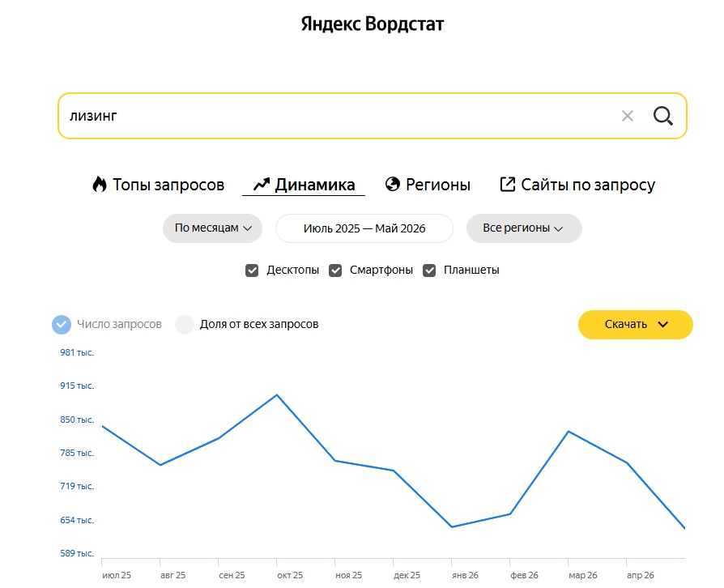Click the external link icon for sites
This screenshot has height=588, width=724.
click(x=508, y=184)
